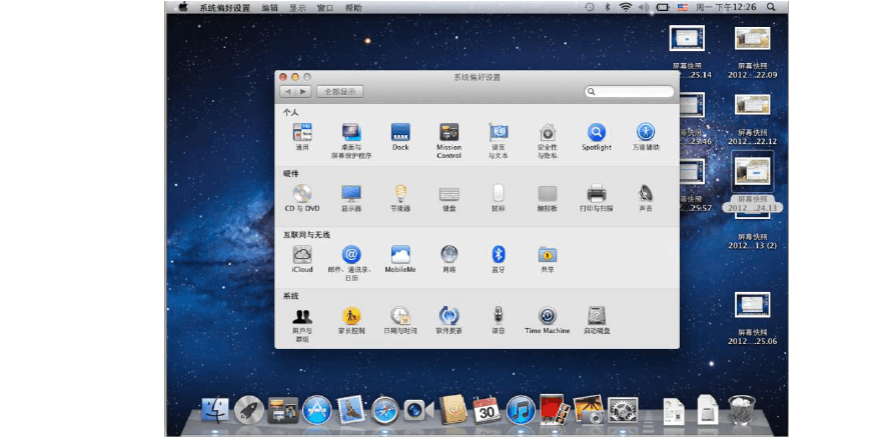Open Users & Groups (用户与群组) preferences
Screen dimensions: 893x437
[x=302, y=316]
